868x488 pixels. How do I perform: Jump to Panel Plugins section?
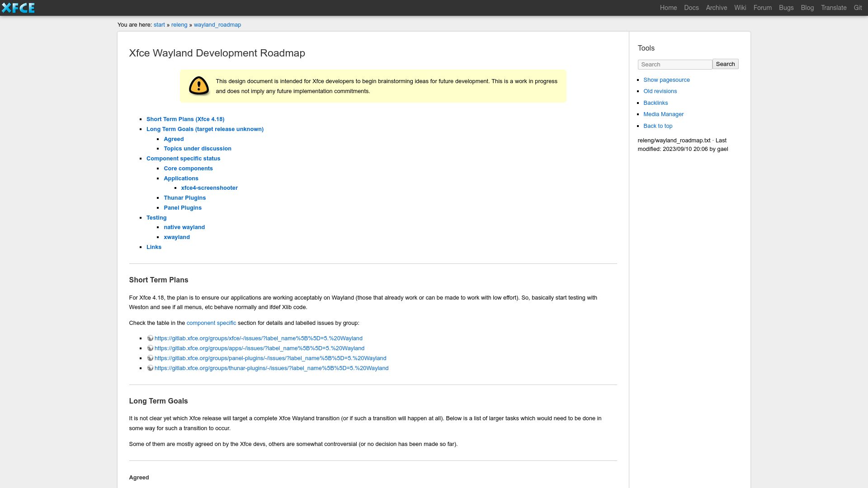183,208
